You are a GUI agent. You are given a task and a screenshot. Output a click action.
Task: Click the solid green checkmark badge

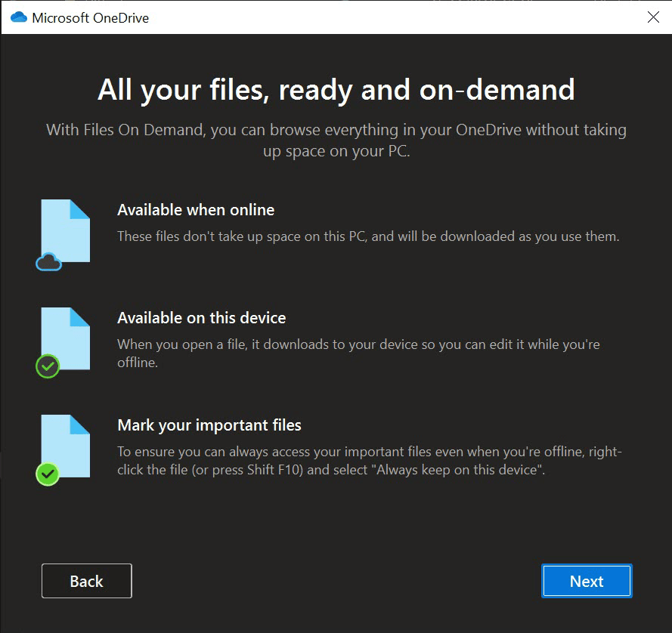pyautogui.click(x=48, y=474)
